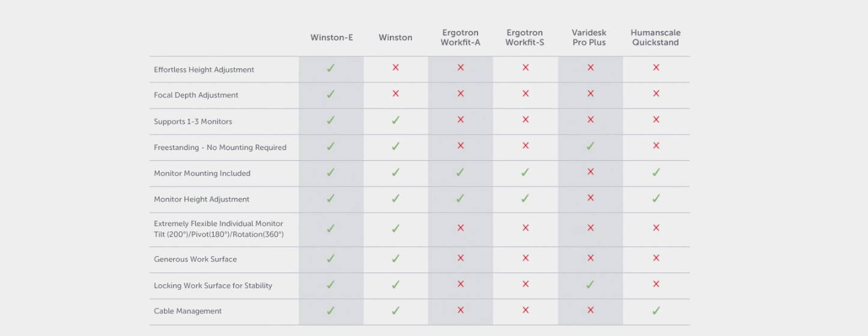Image resolution: width=868 pixels, height=336 pixels.
Task: Click Ergotron Workfit-S checkmark for Monitor Height Adjustment
Action: click(x=525, y=198)
